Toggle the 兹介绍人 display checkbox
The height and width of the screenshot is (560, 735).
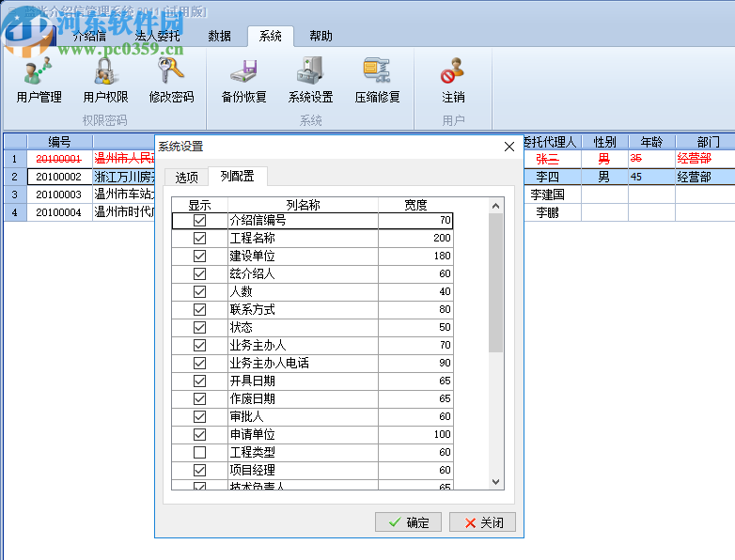point(199,273)
